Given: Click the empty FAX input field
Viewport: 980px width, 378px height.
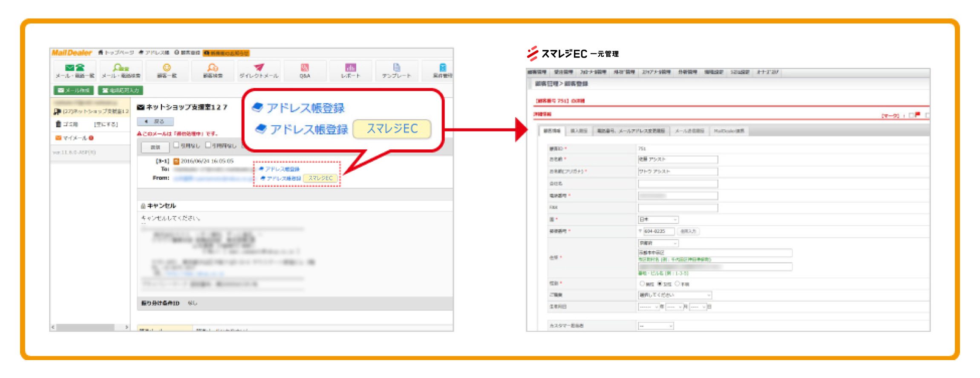Looking at the screenshot, I should pos(678,208).
